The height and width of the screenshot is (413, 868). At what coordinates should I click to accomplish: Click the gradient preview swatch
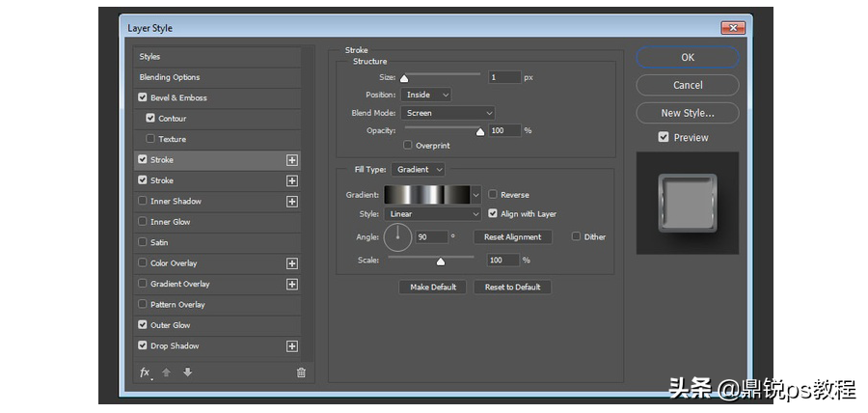pyautogui.click(x=427, y=195)
